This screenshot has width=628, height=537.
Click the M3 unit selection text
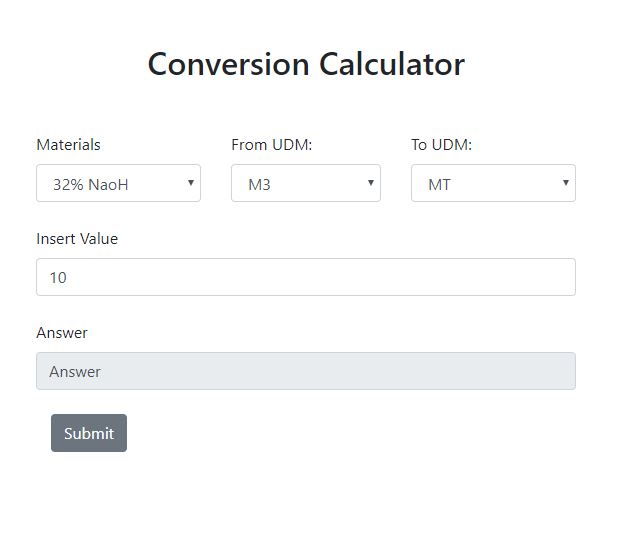coord(259,184)
